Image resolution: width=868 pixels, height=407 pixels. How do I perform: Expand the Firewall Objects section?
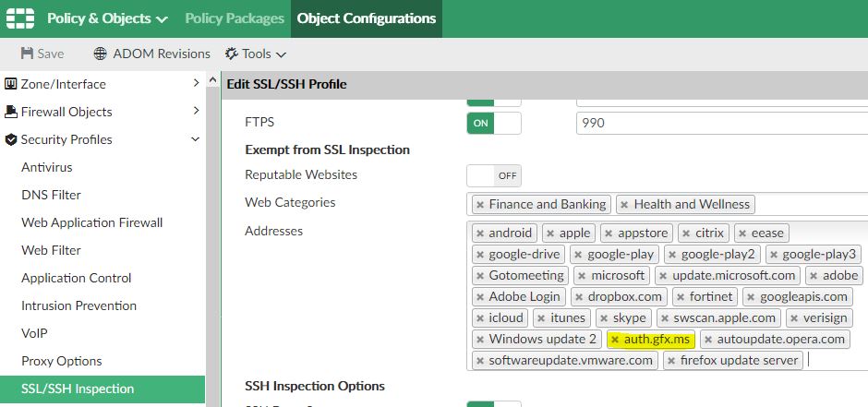tap(196, 112)
